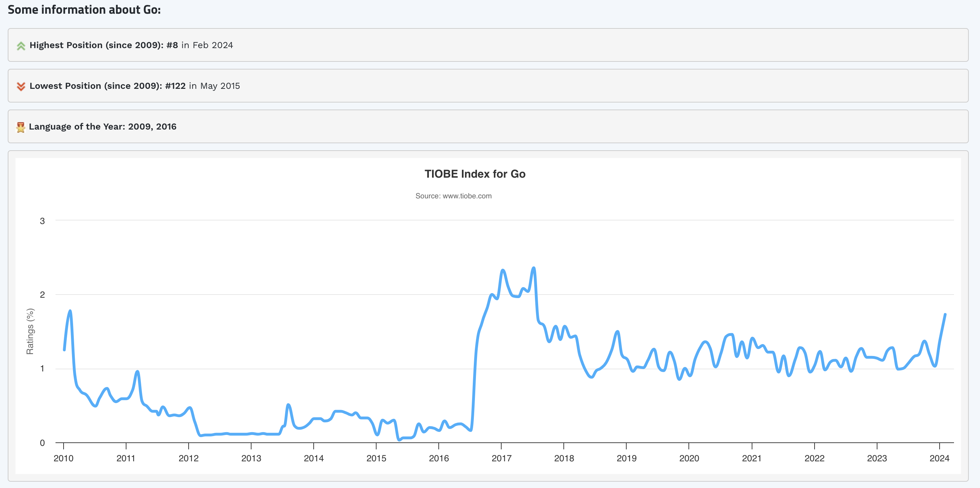The height and width of the screenshot is (488, 980).
Task: Click the Ratings (%) y-axis title
Action: pyautogui.click(x=30, y=331)
